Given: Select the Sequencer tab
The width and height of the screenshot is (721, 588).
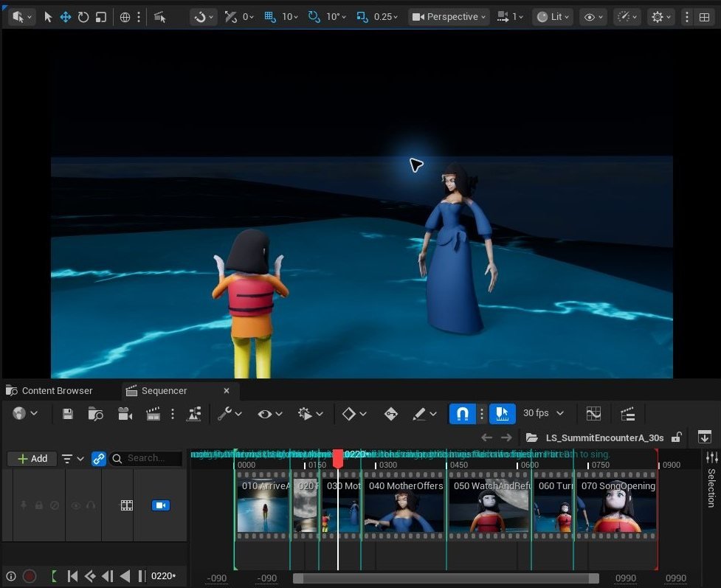Looking at the screenshot, I should (164, 391).
